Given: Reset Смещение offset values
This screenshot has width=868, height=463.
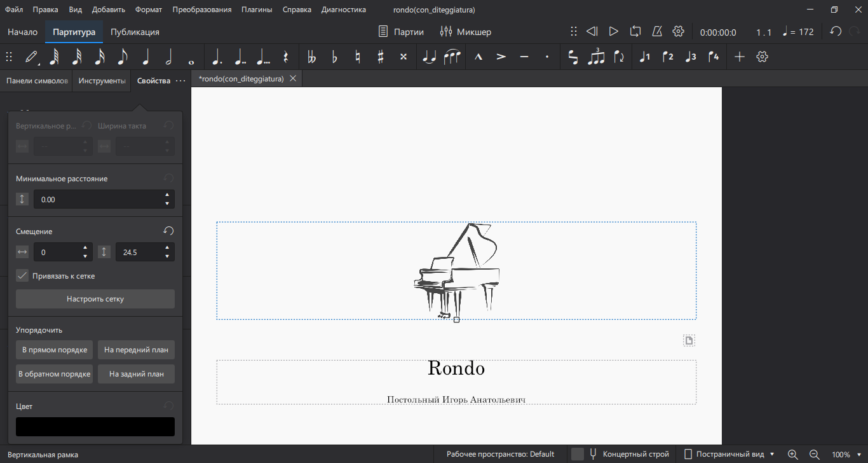Looking at the screenshot, I should [x=168, y=231].
